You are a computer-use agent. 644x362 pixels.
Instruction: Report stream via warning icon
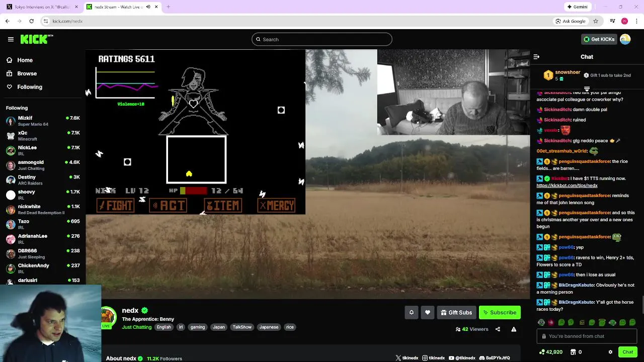click(x=514, y=329)
